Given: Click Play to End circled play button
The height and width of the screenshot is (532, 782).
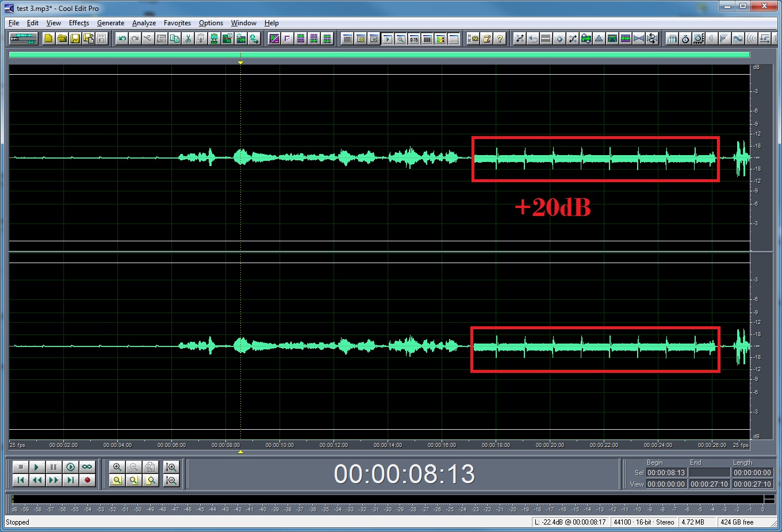Looking at the screenshot, I should (x=70, y=467).
